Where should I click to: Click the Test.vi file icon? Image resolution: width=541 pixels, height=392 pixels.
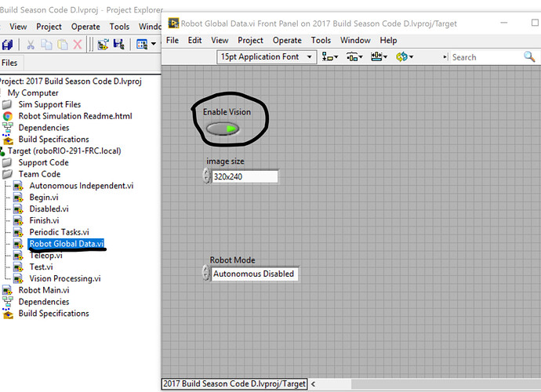18,267
